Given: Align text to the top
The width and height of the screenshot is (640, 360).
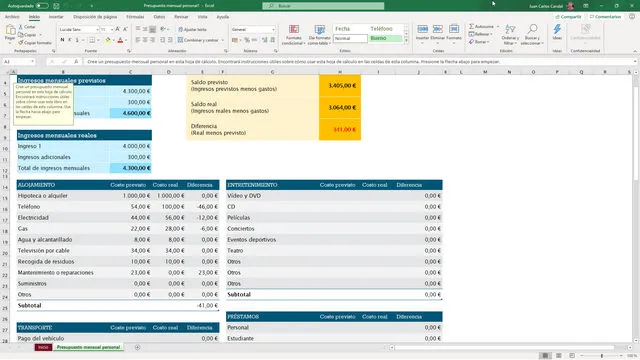Looking at the screenshot, I should coord(138,29).
